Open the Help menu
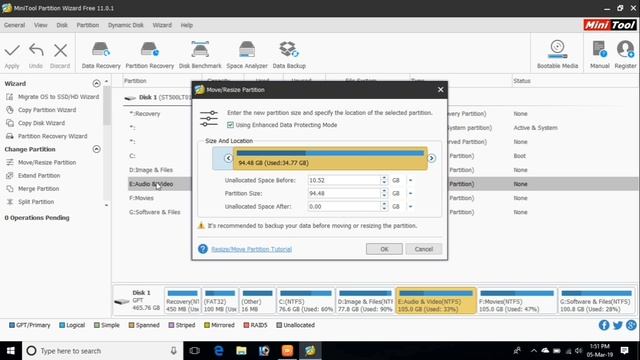The height and width of the screenshot is (360, 640). pos(187,25)
